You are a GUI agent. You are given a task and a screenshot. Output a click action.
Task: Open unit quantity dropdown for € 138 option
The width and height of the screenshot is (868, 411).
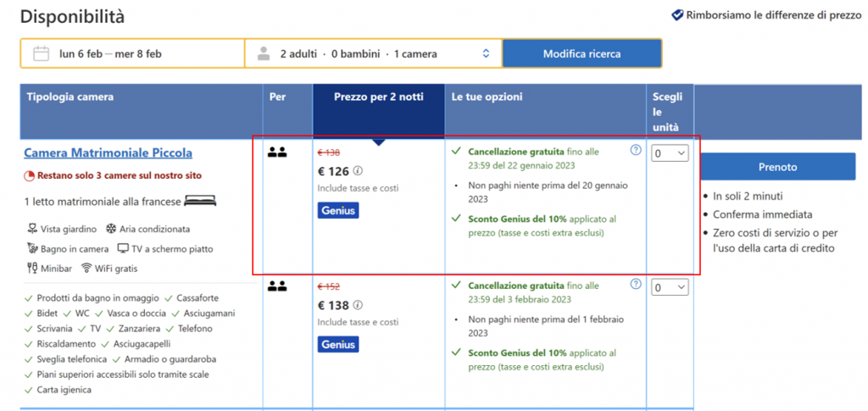[x=670, y=287]
